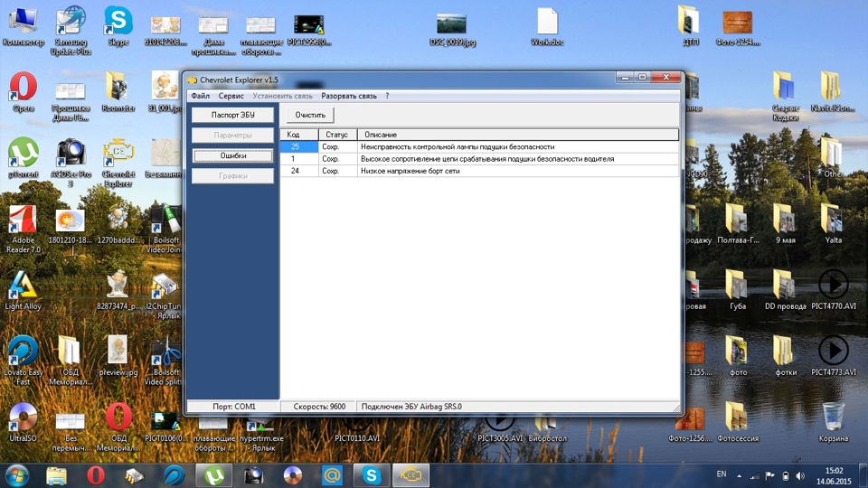Select error row with code 24

[479, 171]
